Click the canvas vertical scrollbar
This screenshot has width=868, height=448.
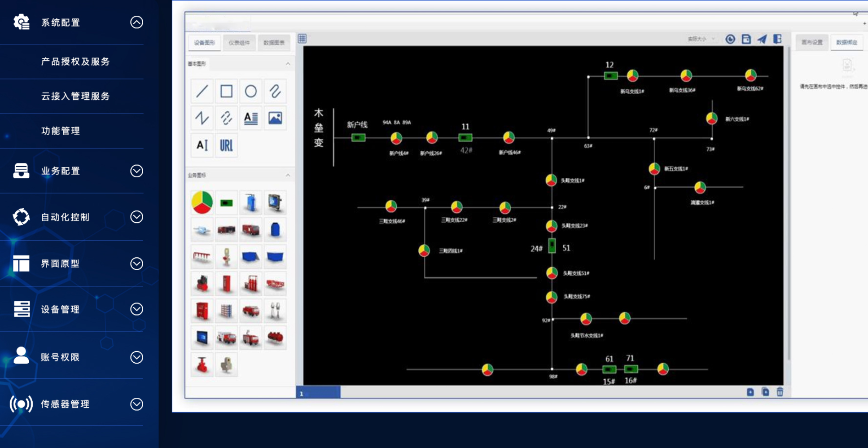pyautogui.click(x=788, y=202)
